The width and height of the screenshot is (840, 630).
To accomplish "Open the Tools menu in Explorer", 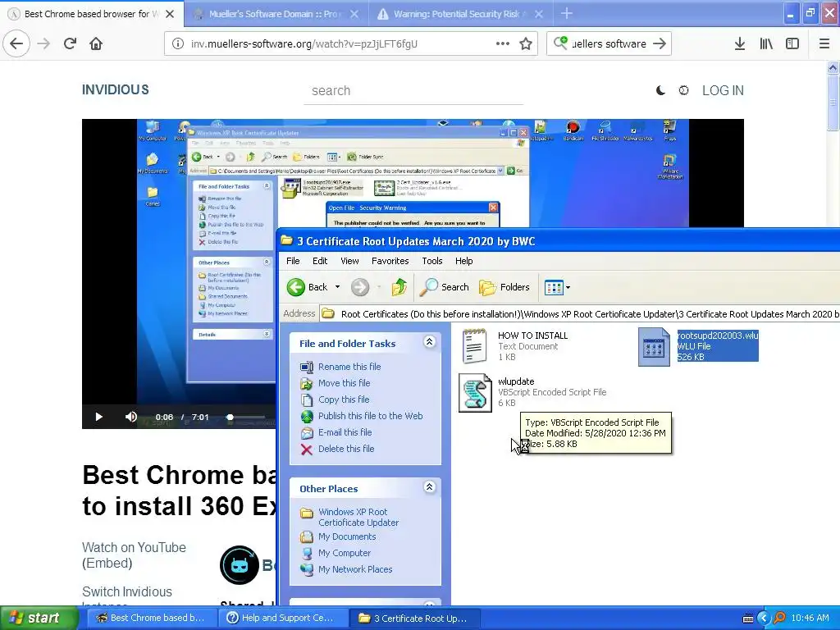I will pos(431,261).
